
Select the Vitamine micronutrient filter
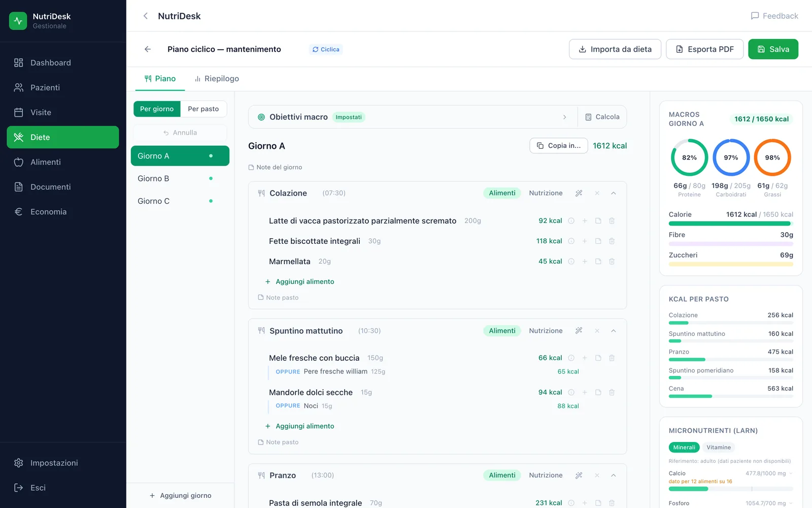(719, 448)
